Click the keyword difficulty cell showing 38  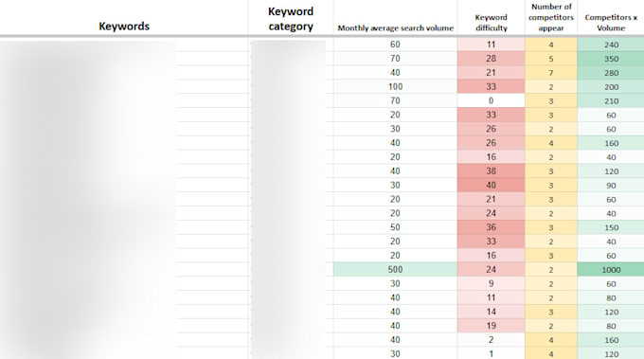(x=491, y=171)
